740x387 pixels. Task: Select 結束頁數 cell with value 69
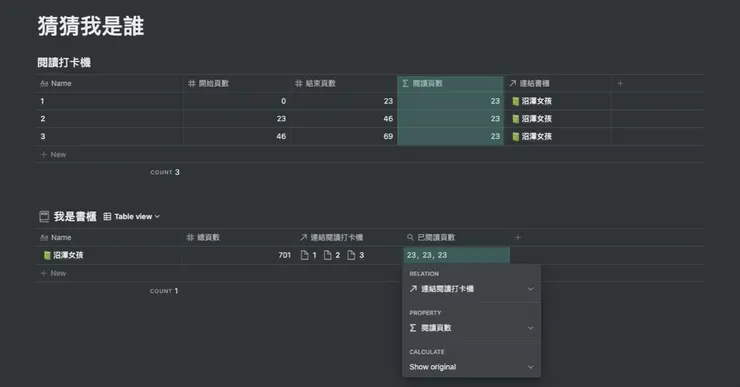pyautogui.click(x=344, y=136)
